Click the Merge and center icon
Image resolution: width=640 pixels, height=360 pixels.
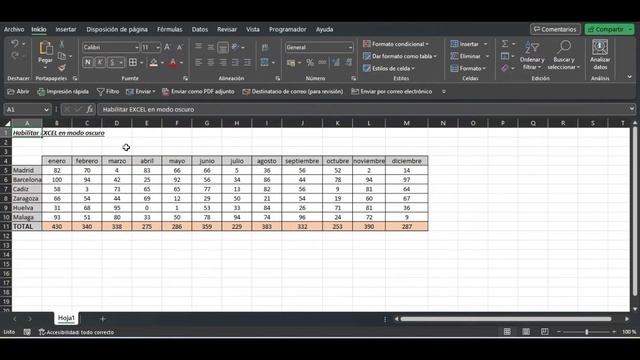pyautogui.click(x=264, y=62)
